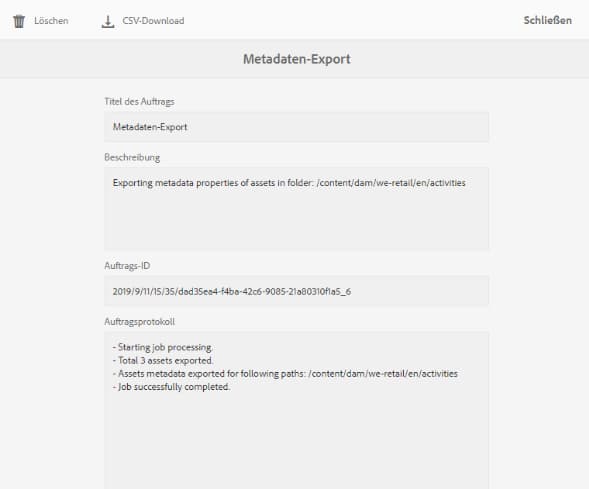The width and height of the screenshot is (589, 489).
Task: Select the Löschen label in toolbar
Action: click(x=51, y=21)
